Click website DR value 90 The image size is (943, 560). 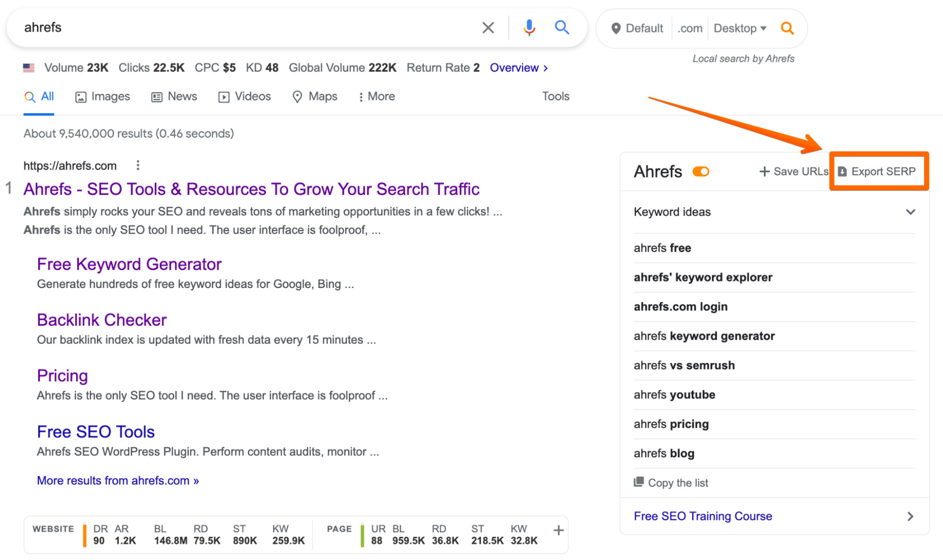click(99, 541)
